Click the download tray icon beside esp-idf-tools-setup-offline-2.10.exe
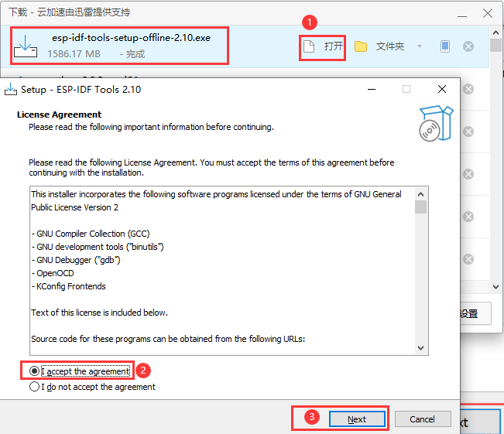 coord(26,46)
